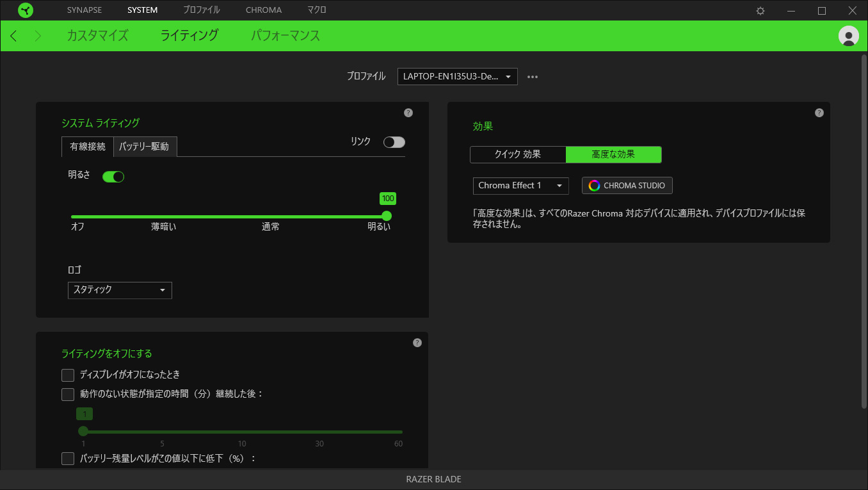868x490 pixels.
Task: Click the help icon in ライティングをオフにする panel
Action: (417, 343)
